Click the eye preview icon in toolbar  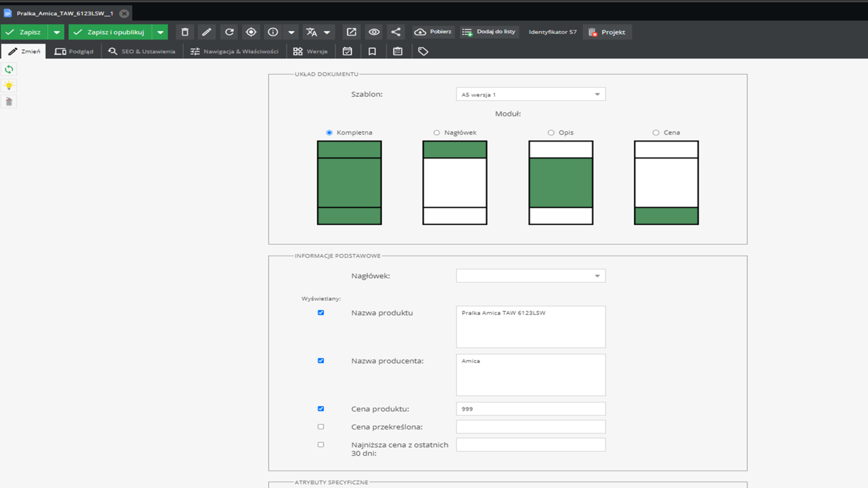tap(374, 32)
